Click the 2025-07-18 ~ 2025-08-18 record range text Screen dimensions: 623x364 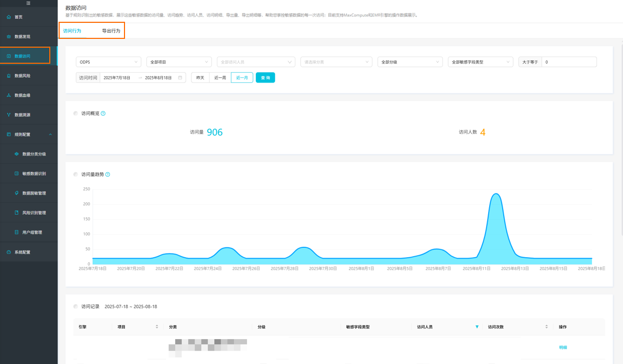131,307
